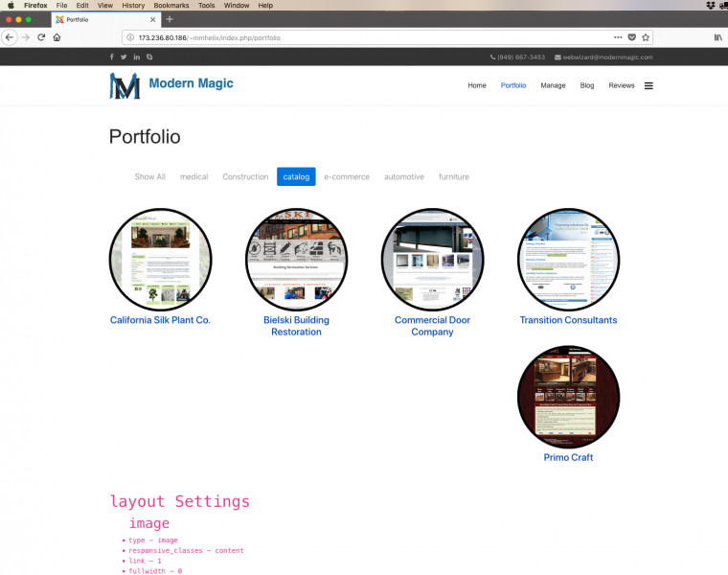The height and width of the screenshot is (575, 728).
Task: Click the Portfolio nav link
Action: 513,85
